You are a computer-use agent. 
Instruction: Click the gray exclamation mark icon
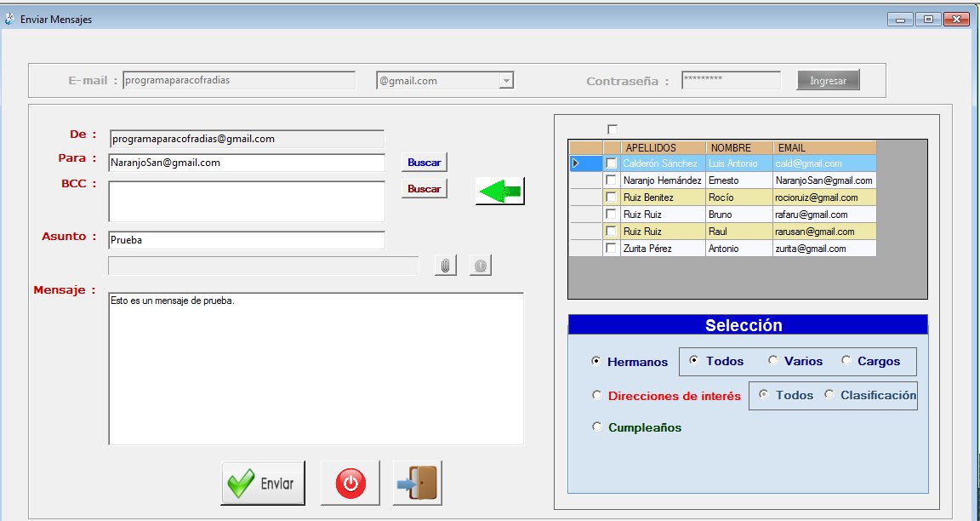(480, 266)
